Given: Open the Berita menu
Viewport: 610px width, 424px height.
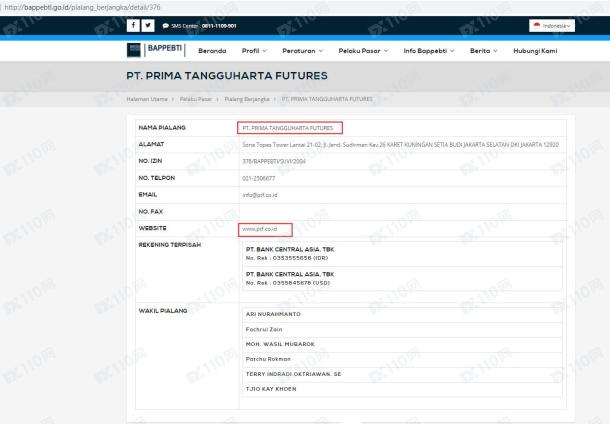Looking at the screenshot, I should pyautogui.click(x=480, y=51).
